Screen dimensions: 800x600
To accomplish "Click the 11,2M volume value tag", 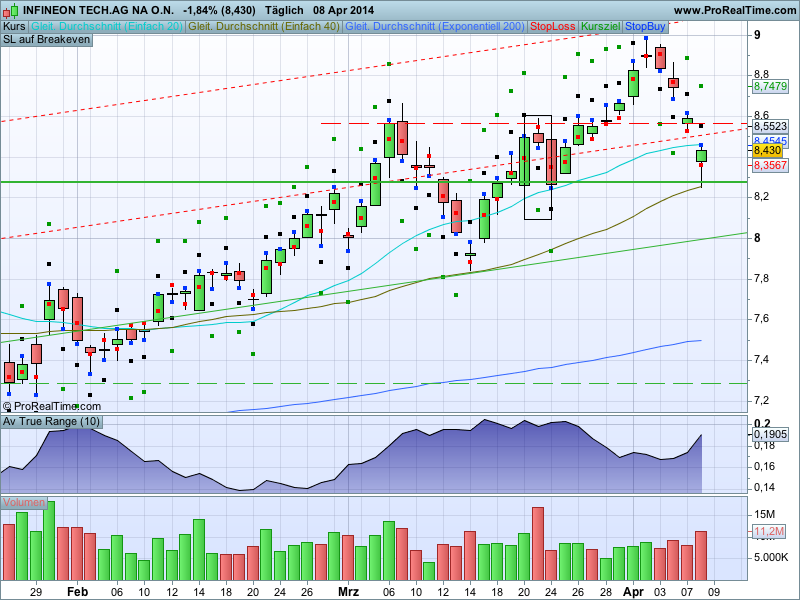I will [x=769, y=532].
